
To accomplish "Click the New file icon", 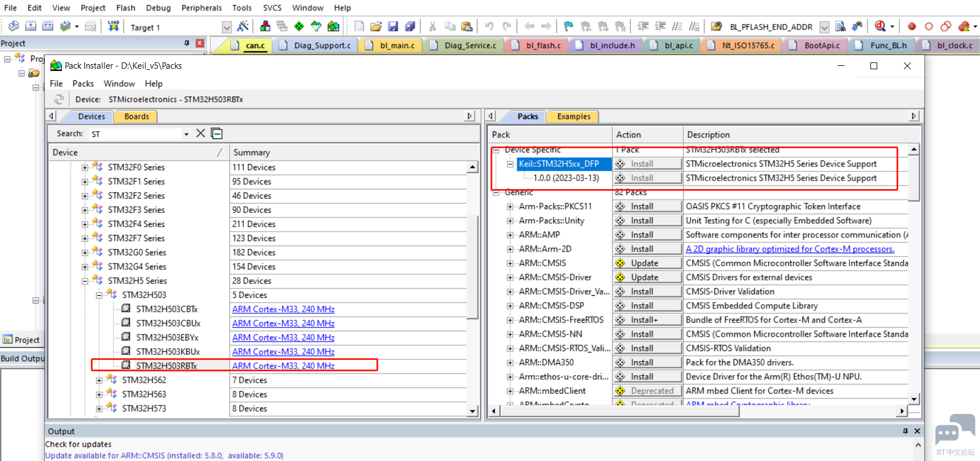I will pos(359,26).
